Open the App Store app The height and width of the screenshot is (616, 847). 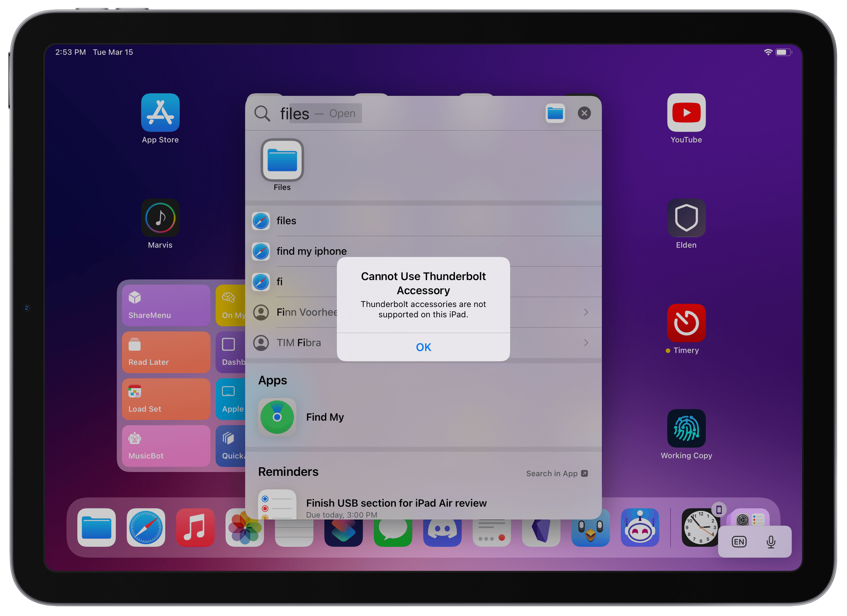tap(160, 113)
